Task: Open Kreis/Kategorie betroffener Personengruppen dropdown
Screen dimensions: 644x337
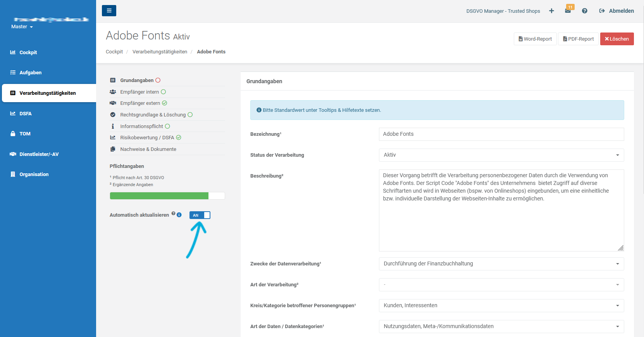Action: [x=501, y=305]
